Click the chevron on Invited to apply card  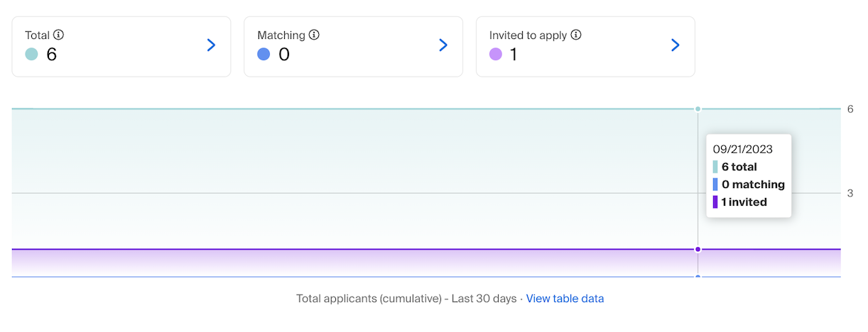click(x=676, y=45)
